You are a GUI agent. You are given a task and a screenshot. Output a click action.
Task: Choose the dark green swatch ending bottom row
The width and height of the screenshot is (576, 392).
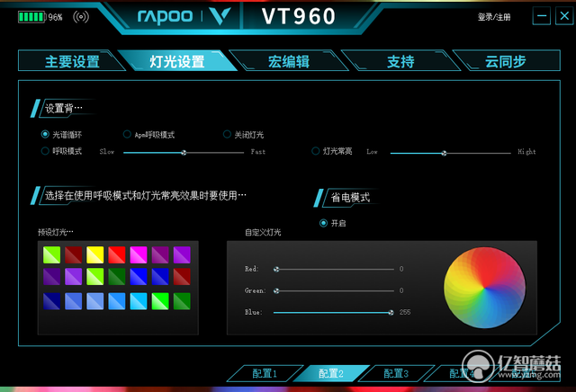pos(182,301)
